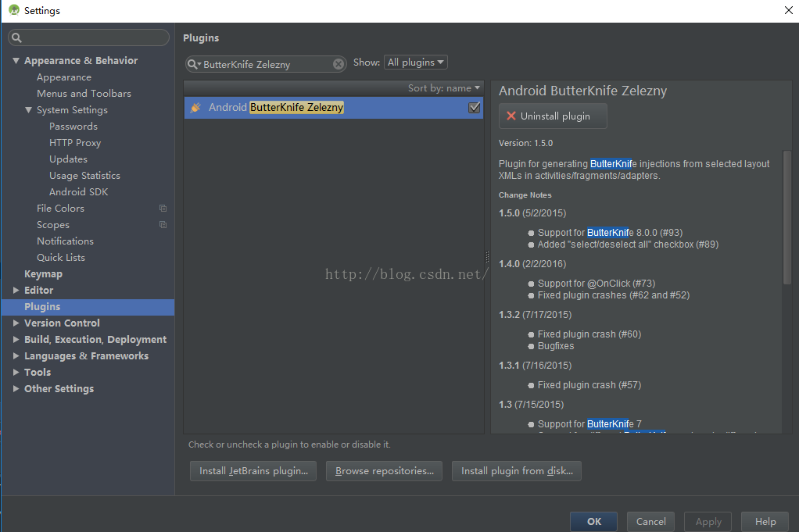
Task: Open File Colors settings
Action: click(61, 209)
